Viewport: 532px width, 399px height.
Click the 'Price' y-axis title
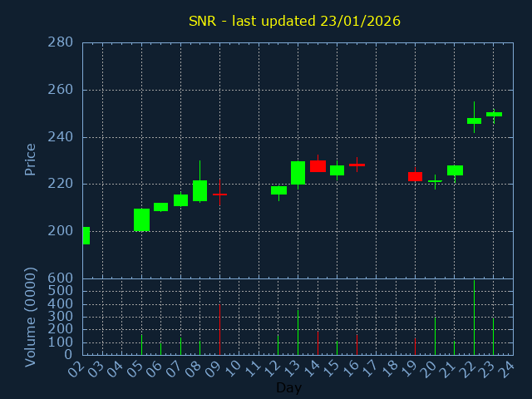point(31,159)
